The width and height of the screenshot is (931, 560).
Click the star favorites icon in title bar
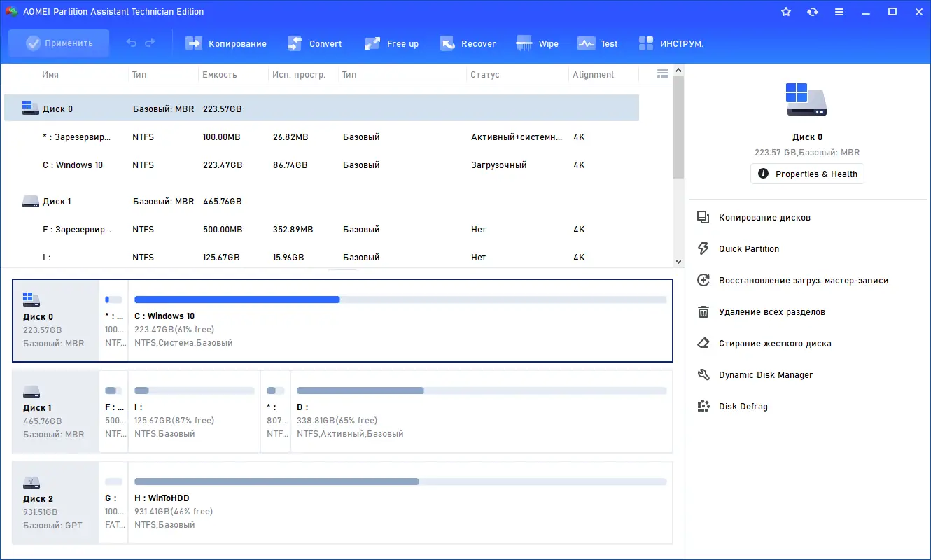(786, 12)
